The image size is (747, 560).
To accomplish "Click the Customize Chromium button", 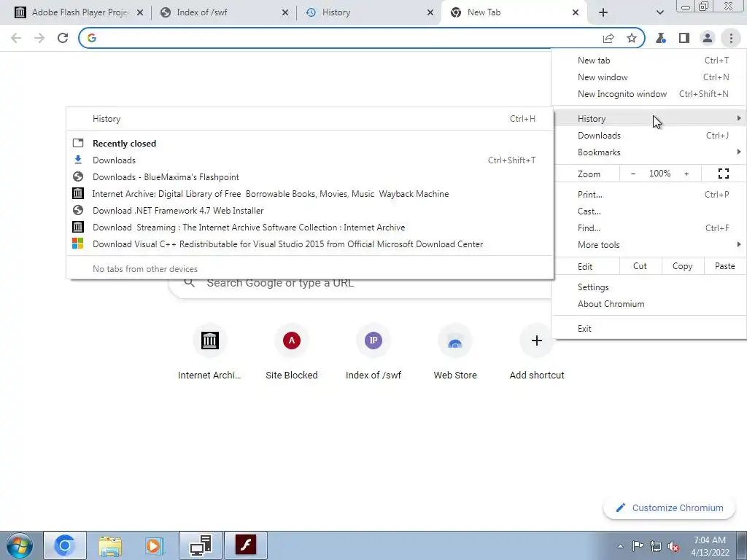I will (x=670, y=508).
